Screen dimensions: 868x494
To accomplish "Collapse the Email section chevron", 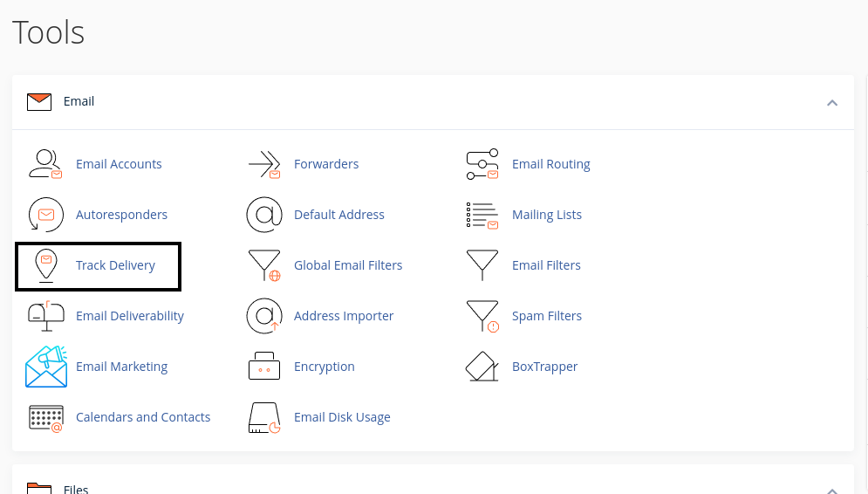I will coord(831,102).
